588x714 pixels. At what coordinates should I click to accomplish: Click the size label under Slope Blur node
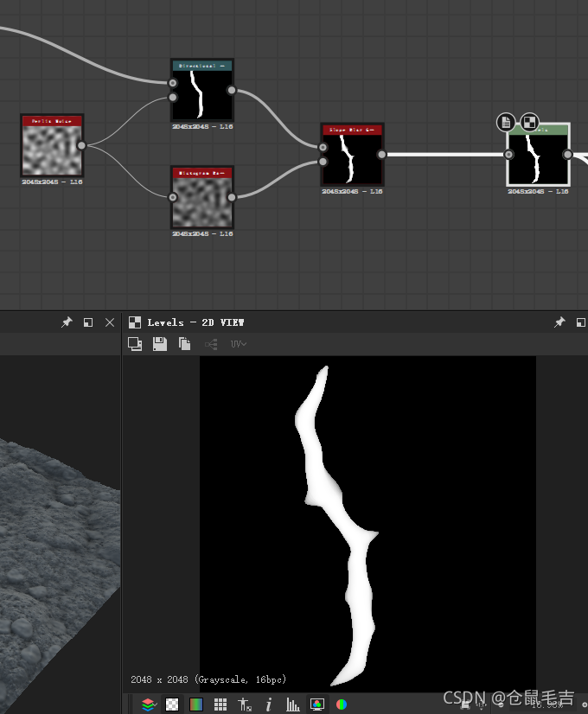tap(352, 191)
